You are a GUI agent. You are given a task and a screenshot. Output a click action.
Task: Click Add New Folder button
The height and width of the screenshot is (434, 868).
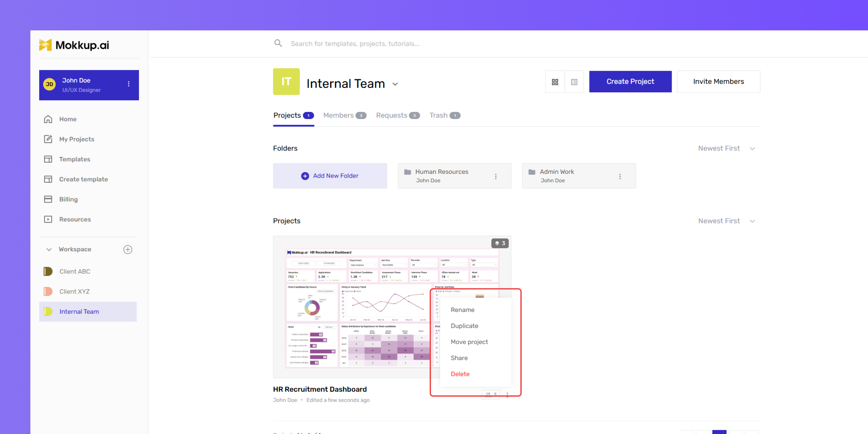[330, 176]
